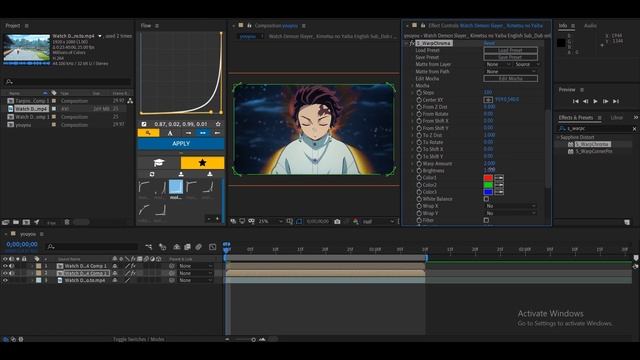Expand the Mocha property group
640x360 pixels.
[413, 86]
